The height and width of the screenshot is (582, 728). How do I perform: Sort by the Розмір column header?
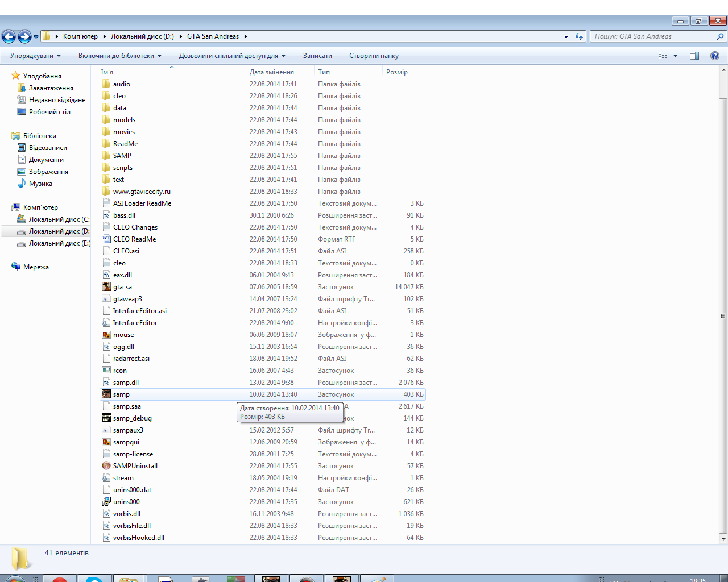405,72
